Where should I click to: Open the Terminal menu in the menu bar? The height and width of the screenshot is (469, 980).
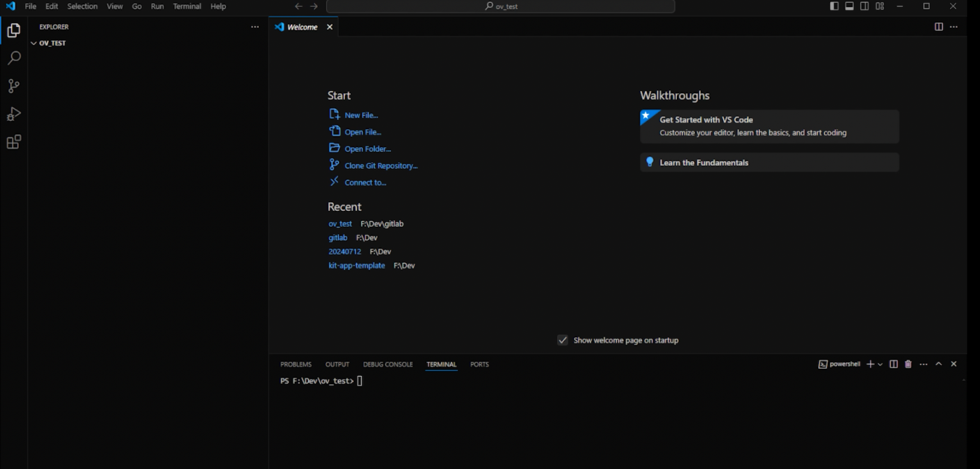[x=187, y=6]
